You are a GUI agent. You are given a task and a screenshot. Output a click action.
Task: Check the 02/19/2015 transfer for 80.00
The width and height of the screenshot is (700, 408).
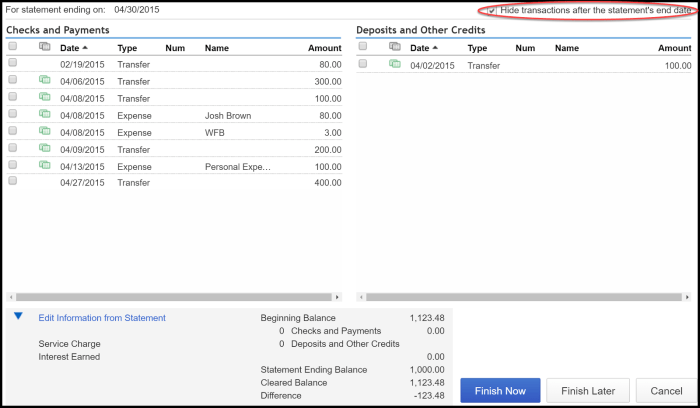coord(13,63)
